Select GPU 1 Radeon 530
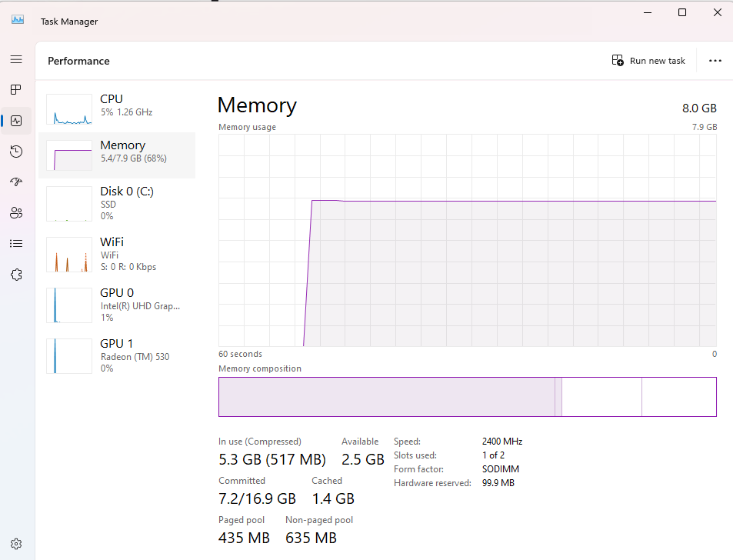Image resolution: width=733 pixels, height=560 pixels. click(x=117, y=355)
